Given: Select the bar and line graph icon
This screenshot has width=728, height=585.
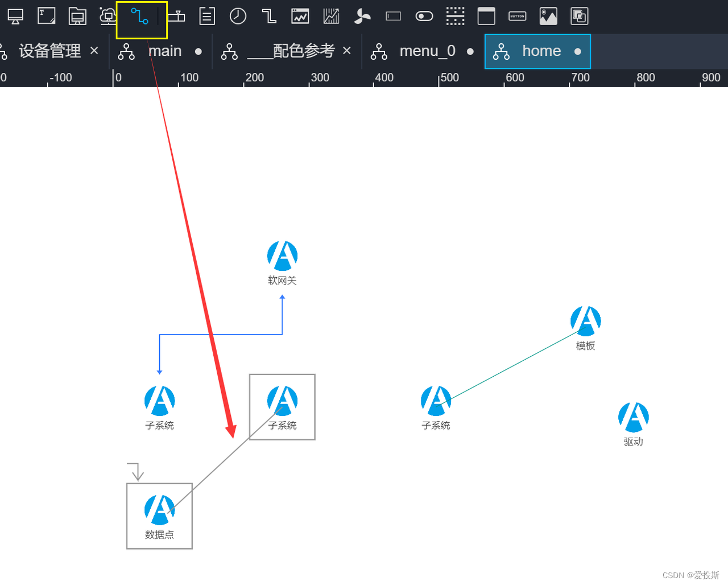Looking at the screenshot, I should pyautogui.click(x=331, y=17).
